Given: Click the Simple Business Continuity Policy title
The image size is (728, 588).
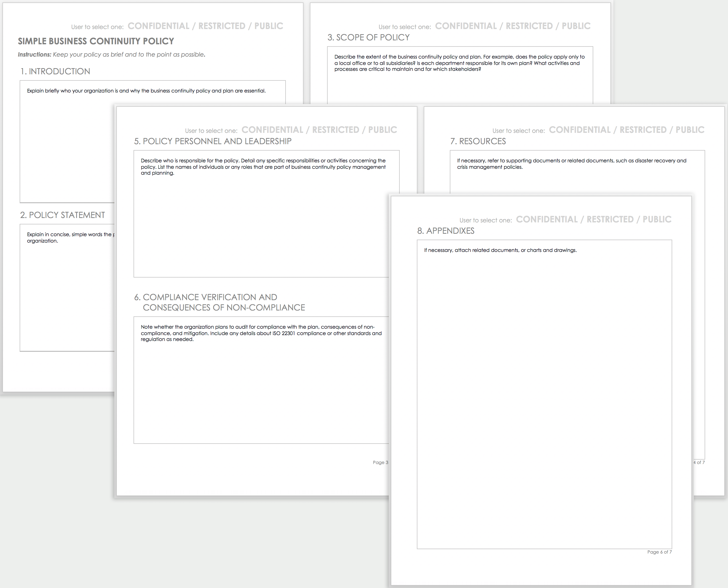Looking at the screenshot, I should 96,41.
